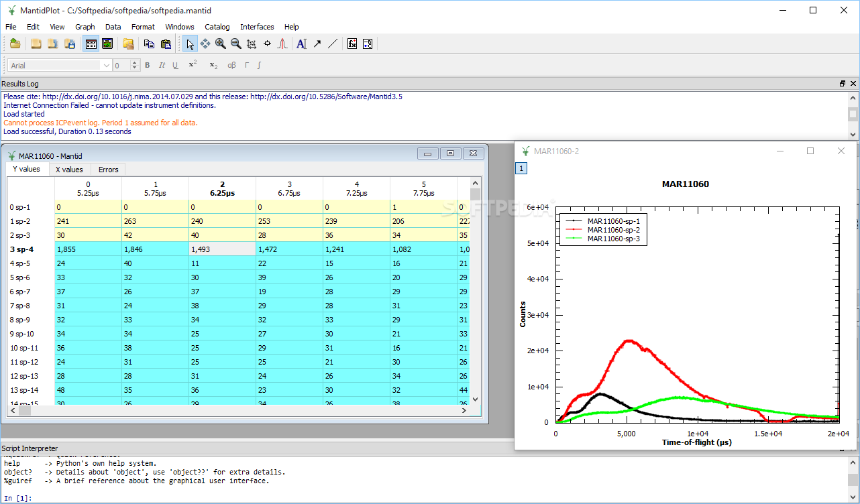
Task: Click the icon right of fx button
Action: pos(368,44)
